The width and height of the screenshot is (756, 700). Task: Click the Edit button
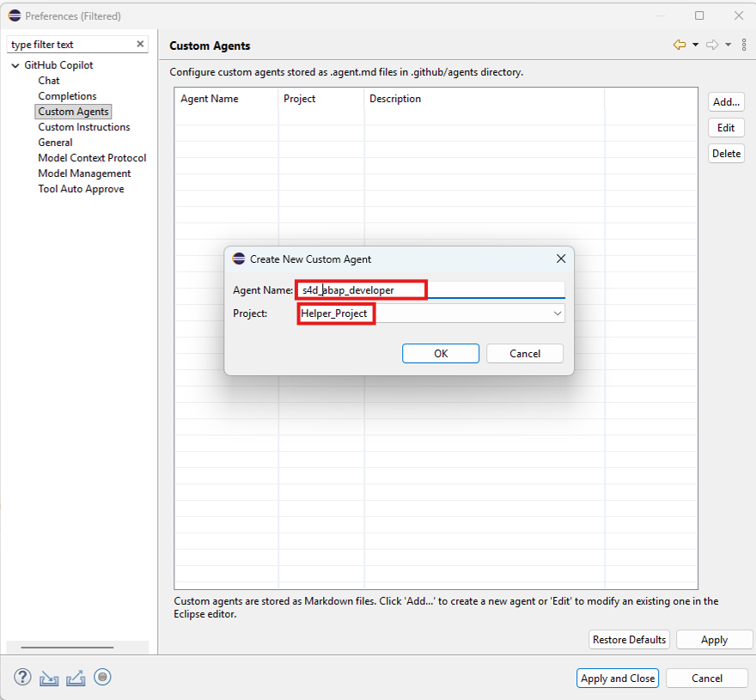(726, 128)
